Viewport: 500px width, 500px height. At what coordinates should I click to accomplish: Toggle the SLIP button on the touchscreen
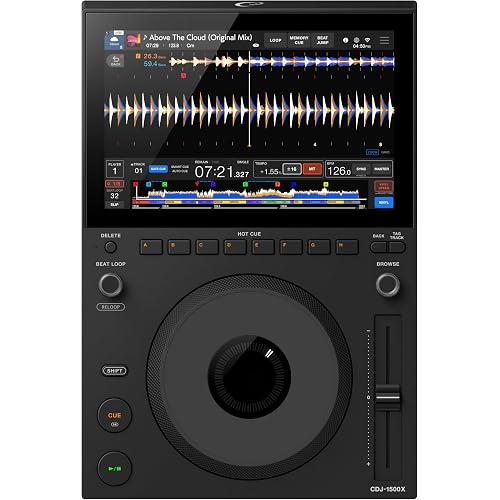click(114, 204)
